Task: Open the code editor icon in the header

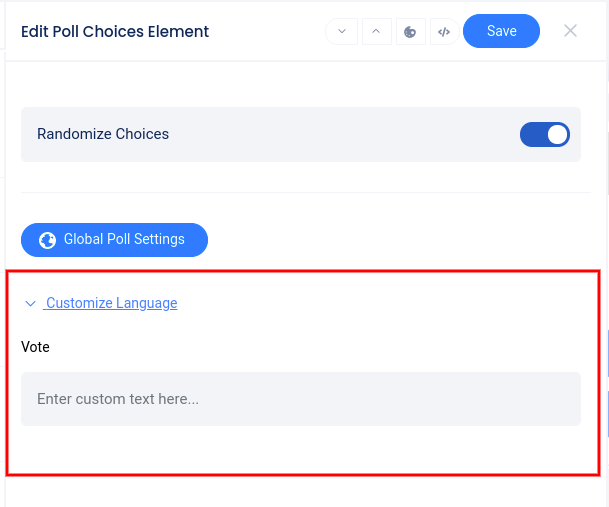Action: pyautogui.click(x=444, y=31)
